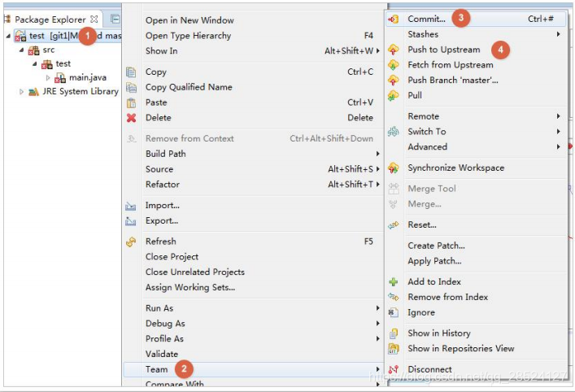Select Open in New Window
The width and height of the screenshot is (575, 392).
pyautogui.click(x=253, y=20)
